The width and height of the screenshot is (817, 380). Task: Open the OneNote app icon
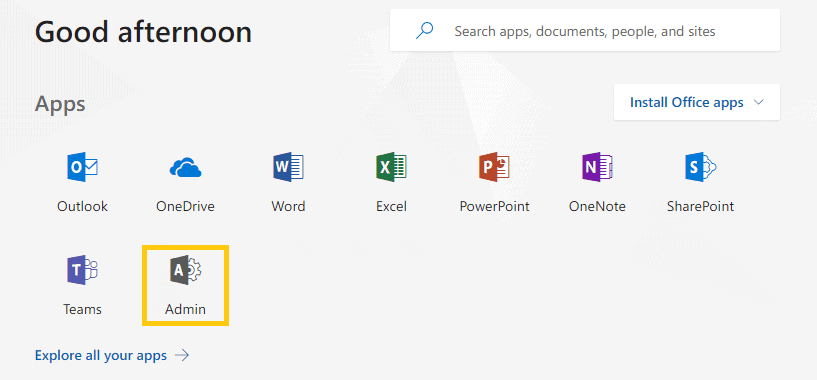597,167
